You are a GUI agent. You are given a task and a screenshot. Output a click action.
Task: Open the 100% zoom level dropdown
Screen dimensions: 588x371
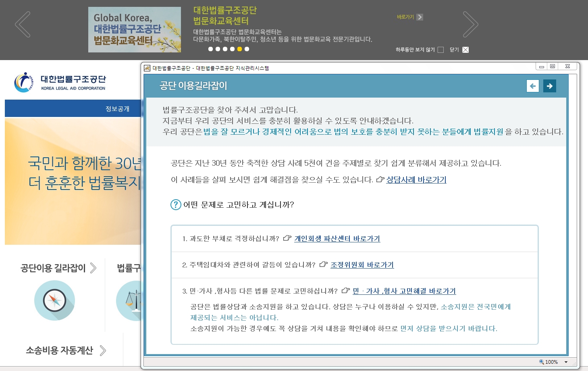click(x=566, y=362)
